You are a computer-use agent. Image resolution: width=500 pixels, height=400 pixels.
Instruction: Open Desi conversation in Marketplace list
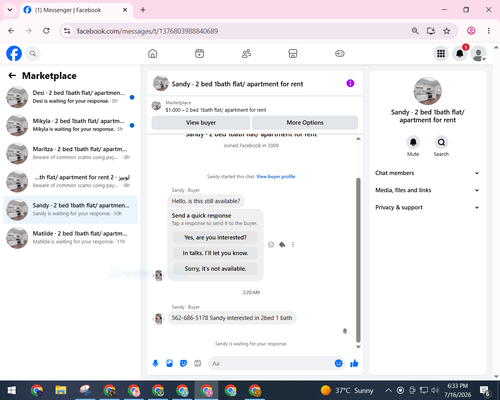(x=70, y=97)
